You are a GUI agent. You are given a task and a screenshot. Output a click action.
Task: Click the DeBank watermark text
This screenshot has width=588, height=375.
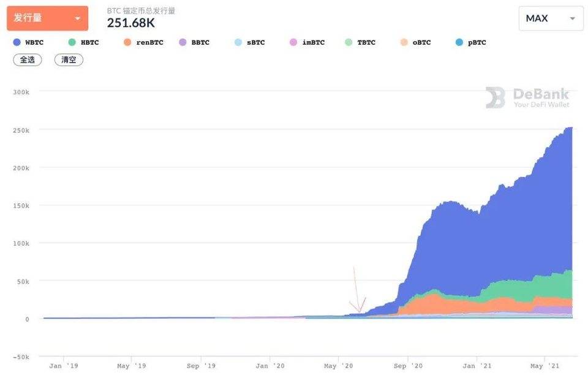541,94
